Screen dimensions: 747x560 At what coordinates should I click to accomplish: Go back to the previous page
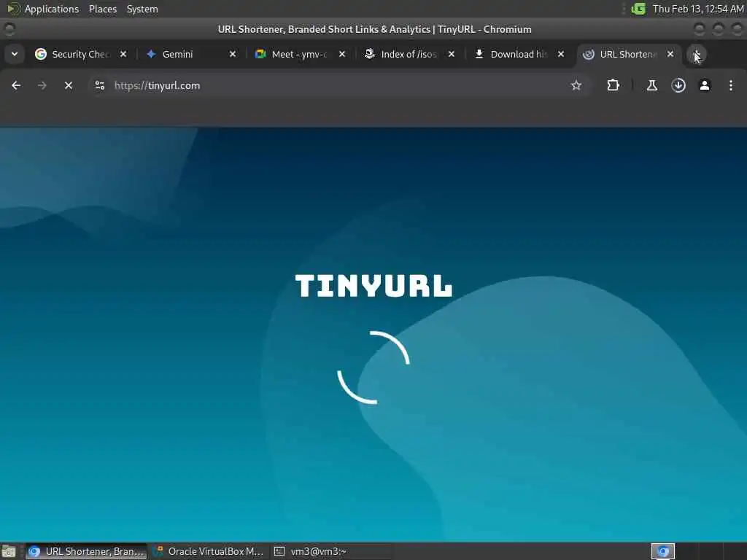16,85
